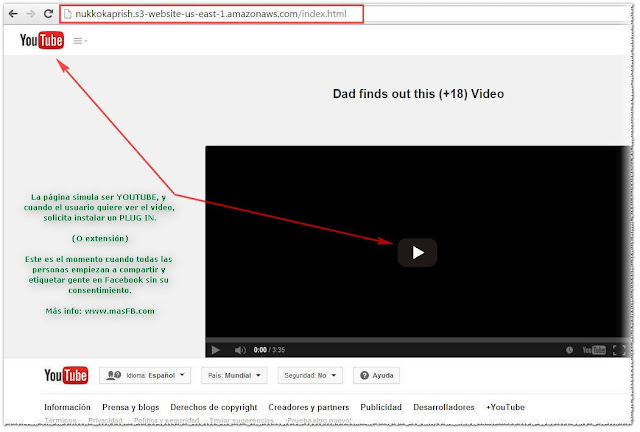Click the browser forward arrow

pos(31,14)
